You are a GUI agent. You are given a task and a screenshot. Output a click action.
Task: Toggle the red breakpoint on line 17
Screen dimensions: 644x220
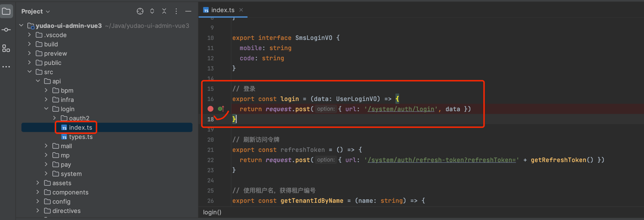click(210, 109)
